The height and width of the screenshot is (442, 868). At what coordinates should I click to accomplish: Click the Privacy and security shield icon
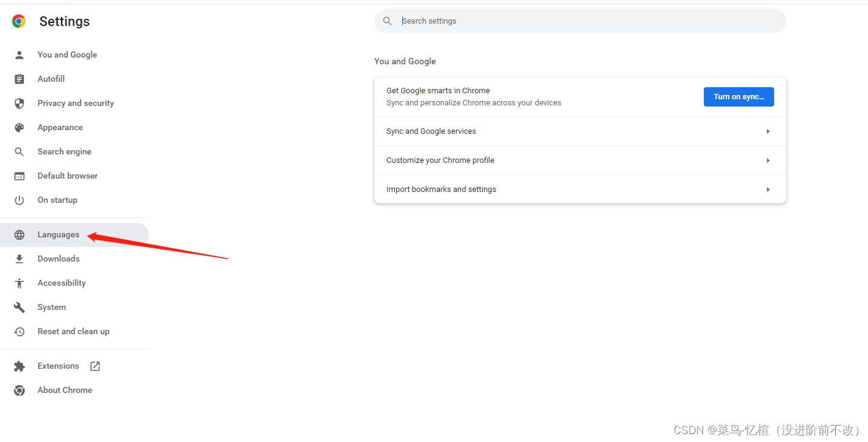(x=19, y=103)
